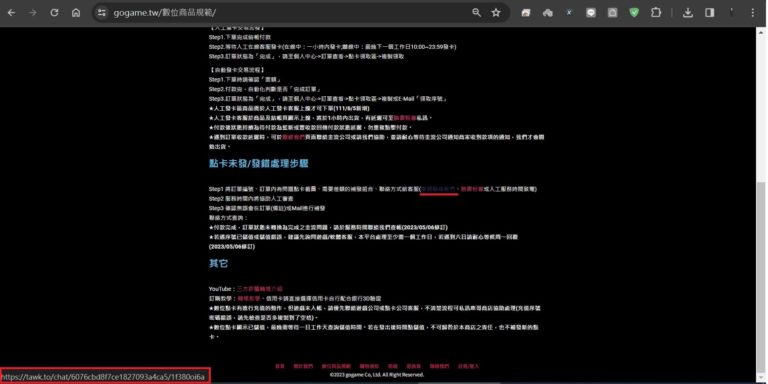The height and width of the screenshot is (384, 768).
Task: Click the gogame.tw address bar URL
Action: [x=164, y=13]
